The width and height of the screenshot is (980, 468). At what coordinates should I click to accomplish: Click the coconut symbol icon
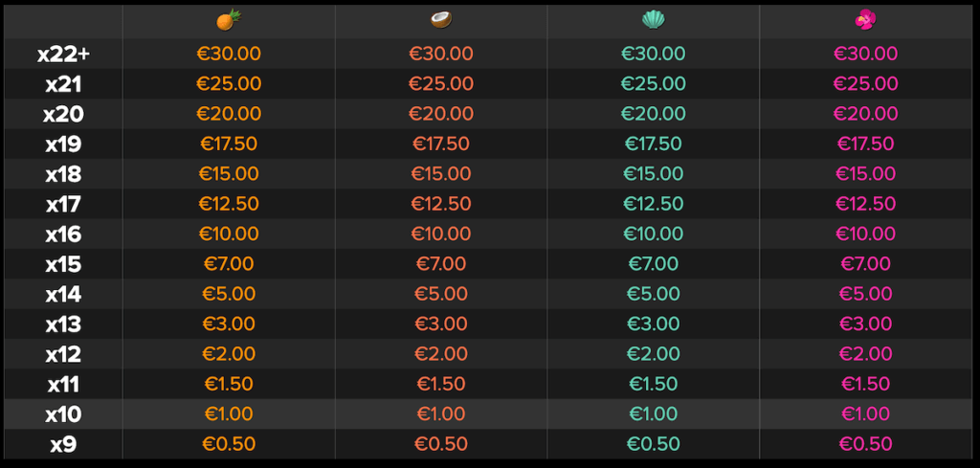(441, 21)
